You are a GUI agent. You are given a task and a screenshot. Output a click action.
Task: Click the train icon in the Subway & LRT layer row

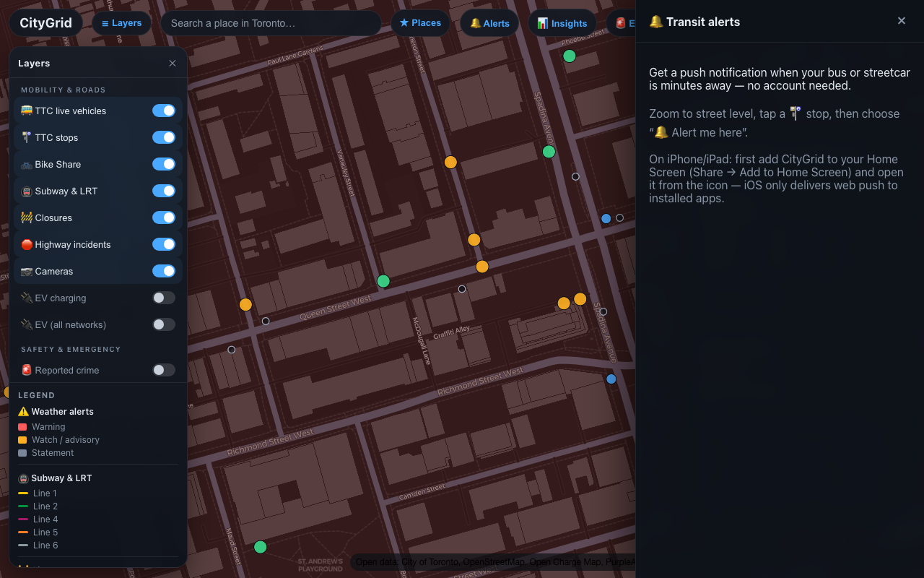[27, 191]
